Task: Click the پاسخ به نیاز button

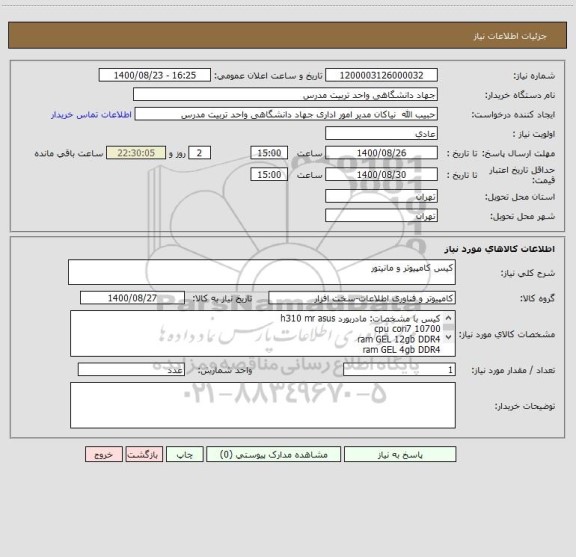Action: coord(400,454)
